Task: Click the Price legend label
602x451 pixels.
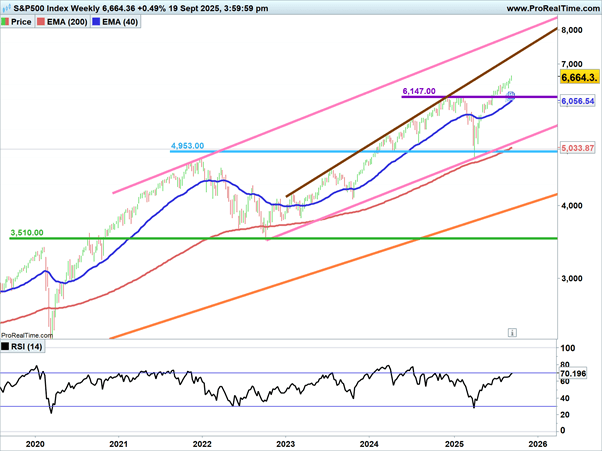Action: (x=21, y=22)
